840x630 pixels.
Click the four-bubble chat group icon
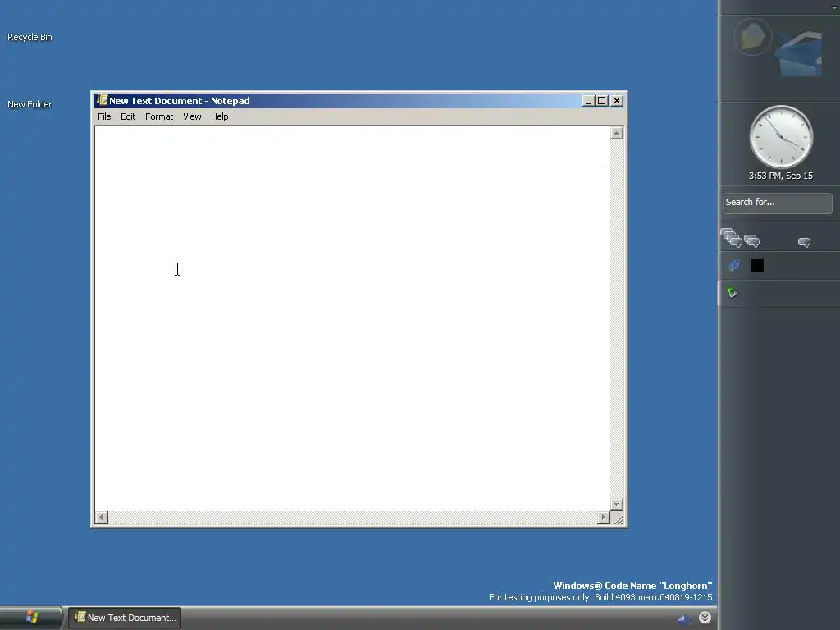point(731,237)
